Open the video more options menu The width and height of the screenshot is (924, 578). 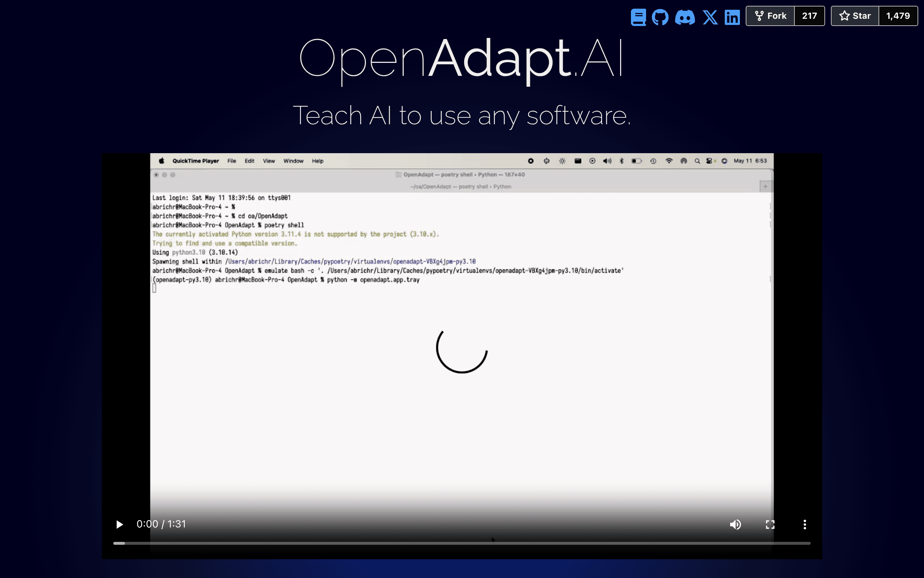point(805,525)
